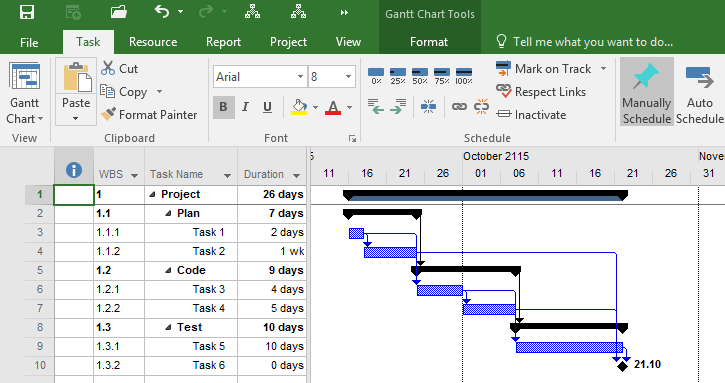Collapse the Project summary task
Viewport: 725px width, 383px height.
[x=152, y=195]
